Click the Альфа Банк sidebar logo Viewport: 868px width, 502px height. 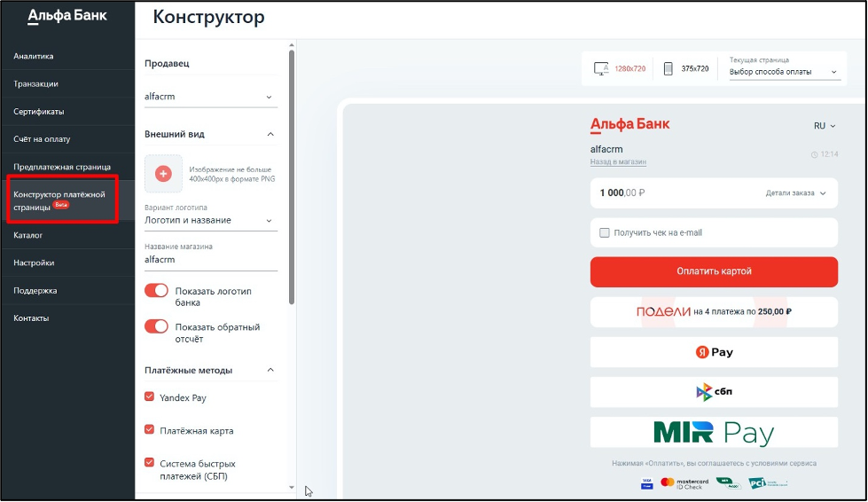coord(67,16)
